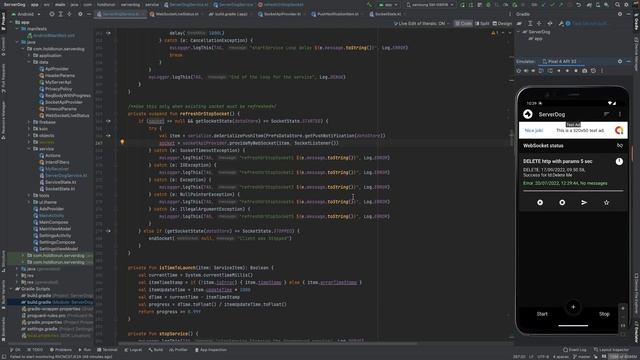Click the emulator home circle button
The width and height of the screenshot is (640, 360).
click(x=567, y=71)
